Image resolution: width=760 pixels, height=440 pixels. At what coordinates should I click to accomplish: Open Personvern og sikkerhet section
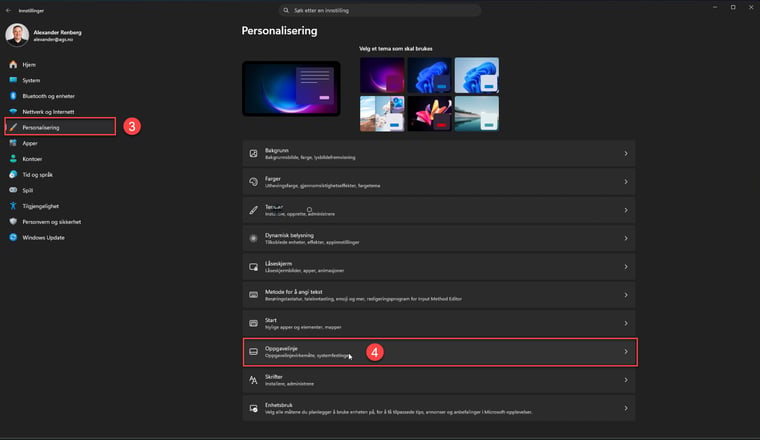click(x=60, y=221)
